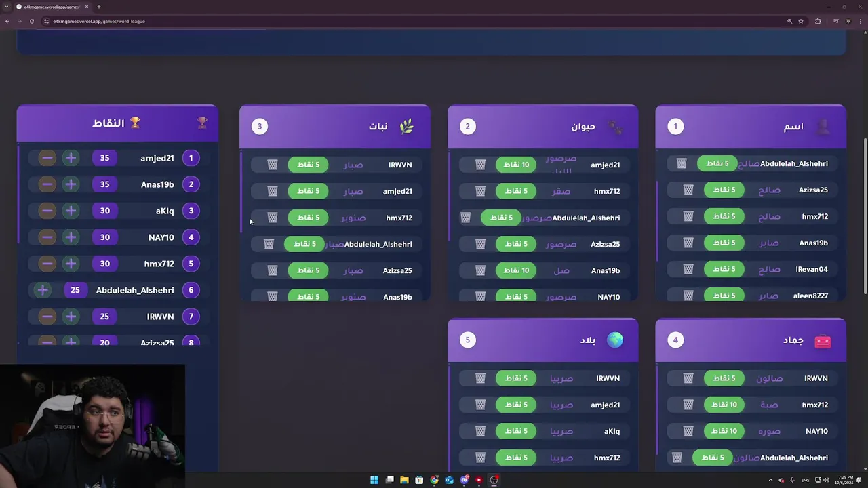Image resolution: width=868 pixels, height=488 pixels.
Task: Select the حيوان category header
Action: coord(542,127)
